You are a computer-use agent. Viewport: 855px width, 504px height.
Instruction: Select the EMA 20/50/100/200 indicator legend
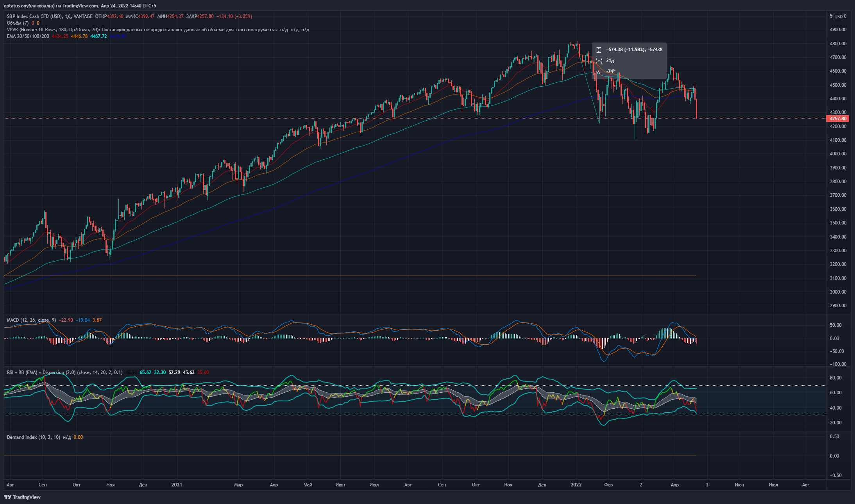point(28,36)
